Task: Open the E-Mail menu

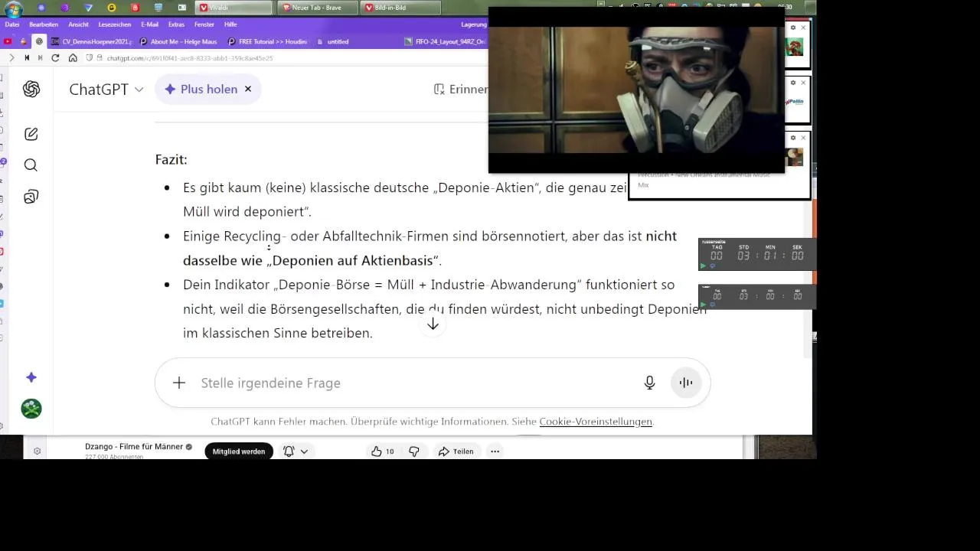Action: (x=149, y=24)
